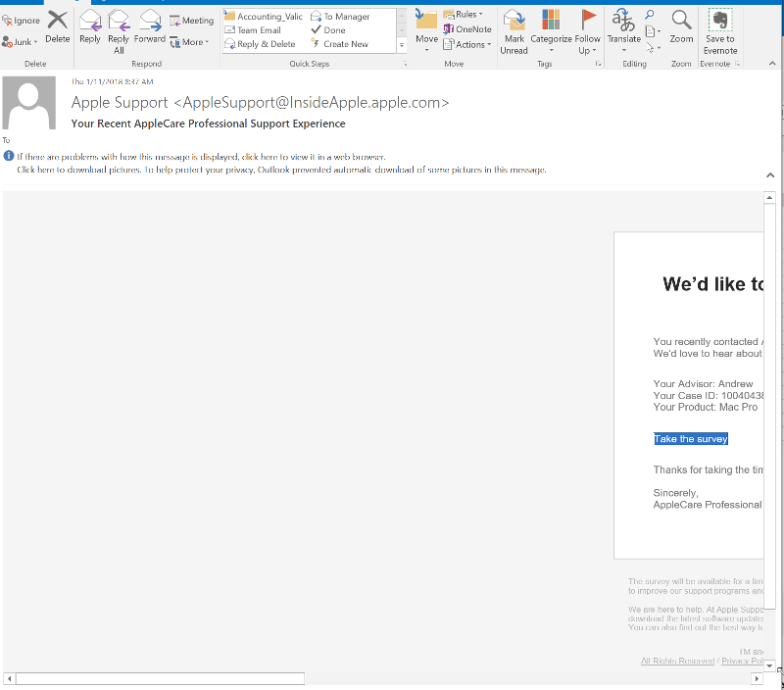Click the Take the survey link
This screenshot has width=784, height=690.
tap(691, 438)
